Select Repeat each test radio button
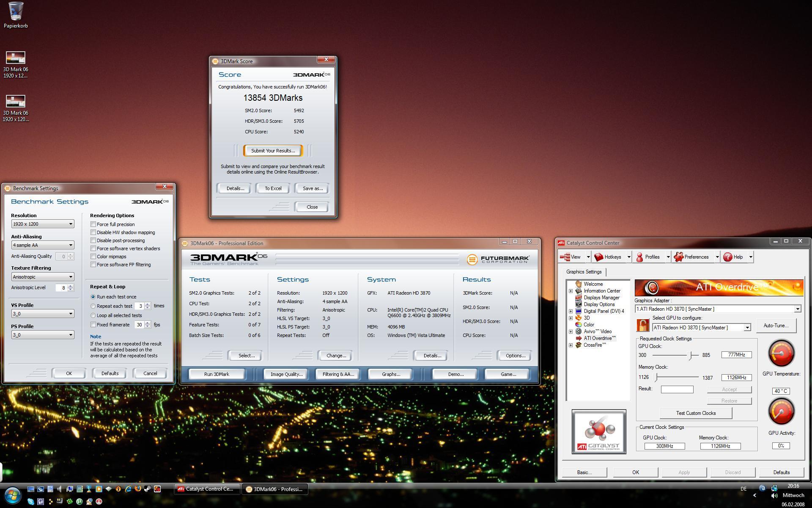Image resolution: width=812 pixels, height=508 pixels. pos(93,306)
